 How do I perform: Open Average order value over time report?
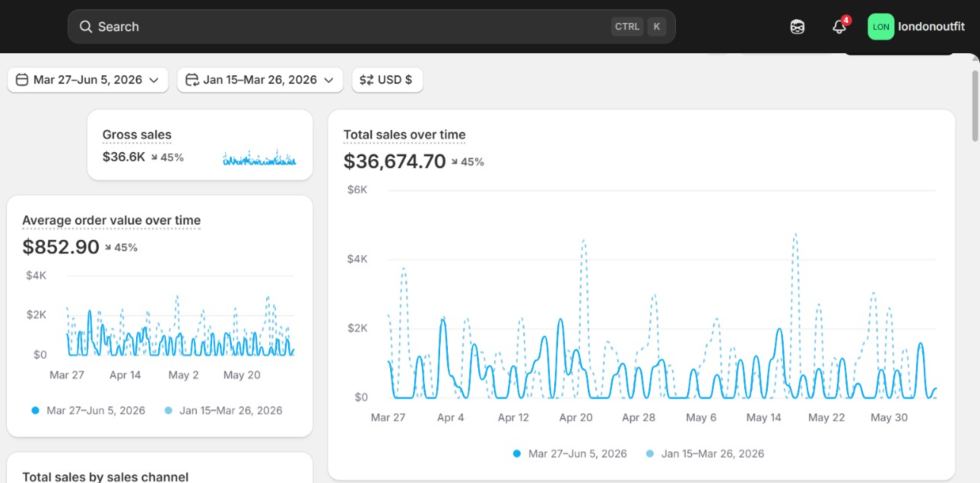(111, 221)
